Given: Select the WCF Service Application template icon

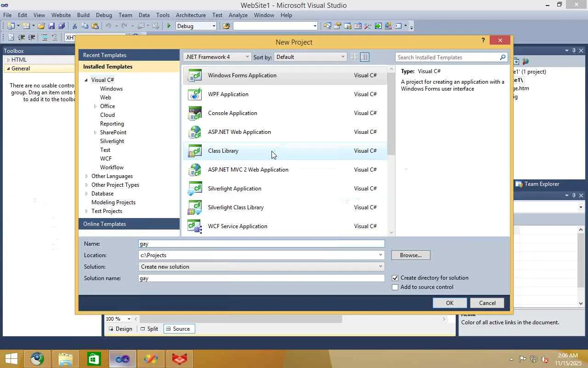Looking at the screenshot, I should coord(195,226).
